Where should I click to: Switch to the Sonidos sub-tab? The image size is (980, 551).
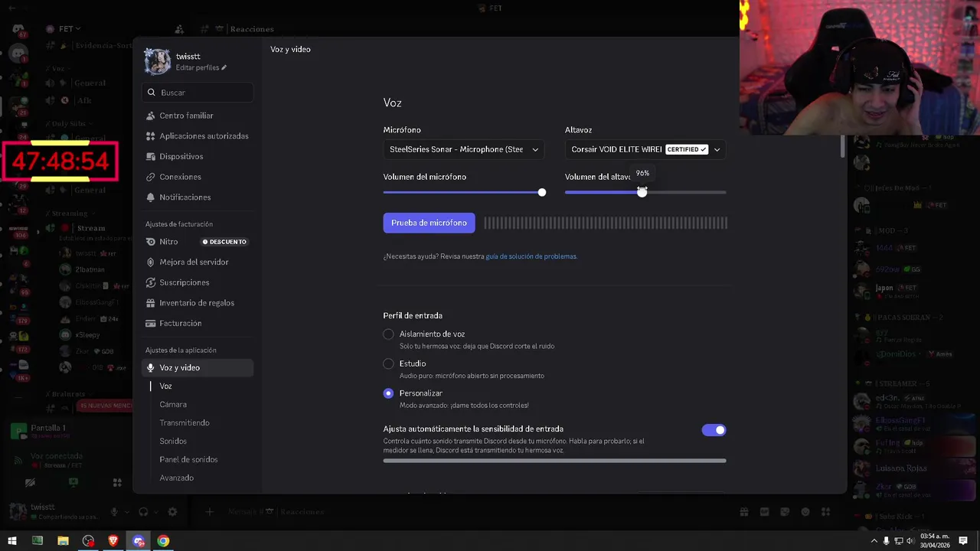point(173,442)
